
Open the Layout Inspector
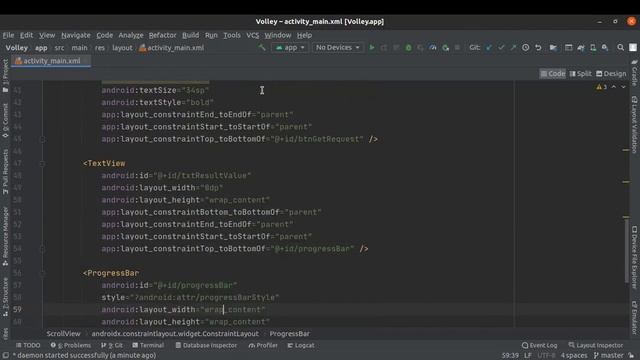coord(596,345)
